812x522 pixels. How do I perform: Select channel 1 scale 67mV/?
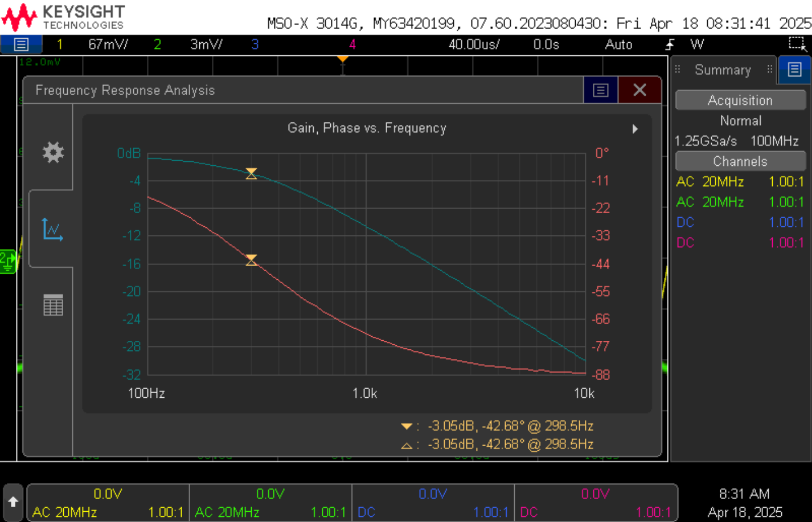pos(108,44)
